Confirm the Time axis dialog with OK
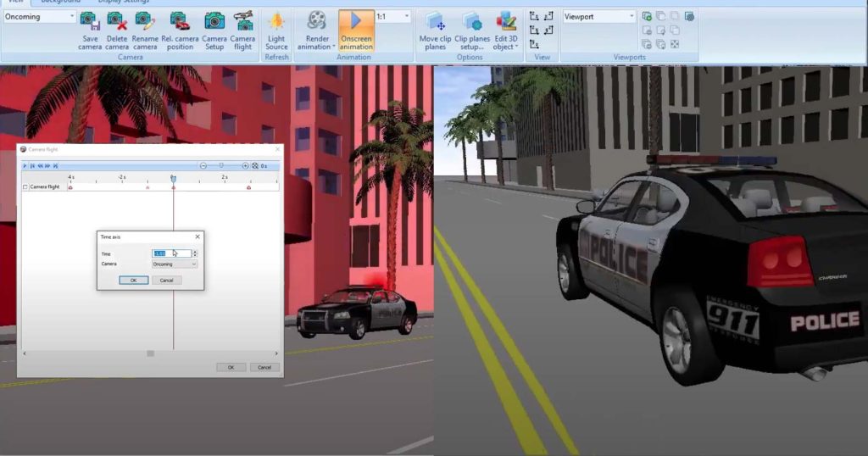The width and height of the screenshot is (868, 456). coord(133,281)
